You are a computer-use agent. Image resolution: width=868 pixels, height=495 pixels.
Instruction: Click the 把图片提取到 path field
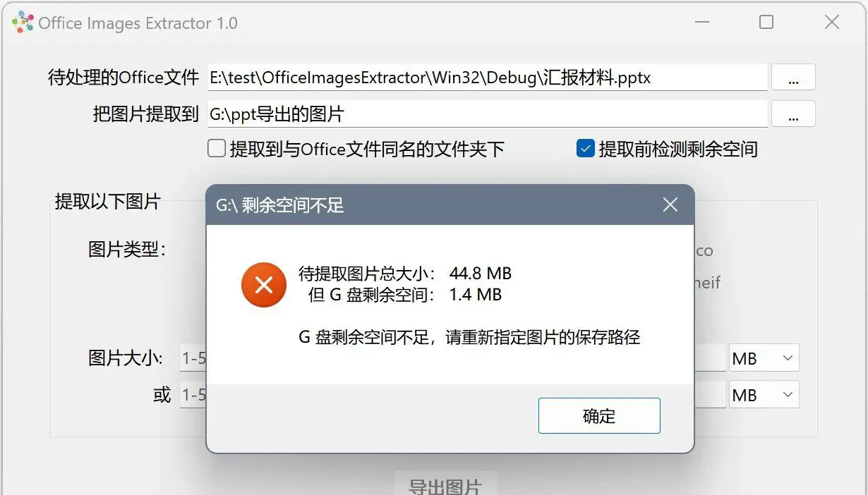pos(487,114)
